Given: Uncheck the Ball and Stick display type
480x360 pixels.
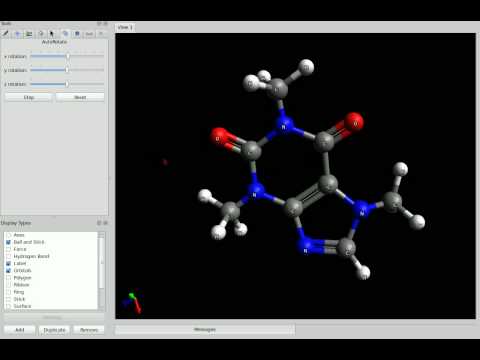Looking at the screenshot, I should [x=8, y=242].
